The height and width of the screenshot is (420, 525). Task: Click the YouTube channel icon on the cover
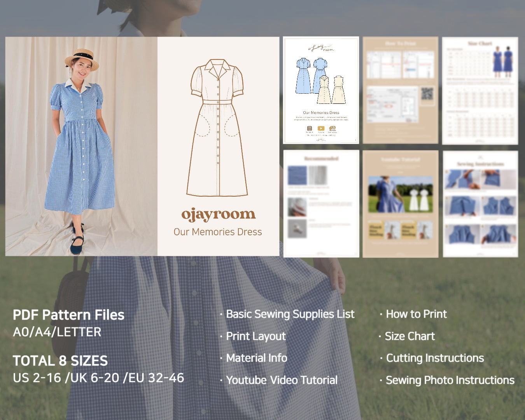coord(320,128)
